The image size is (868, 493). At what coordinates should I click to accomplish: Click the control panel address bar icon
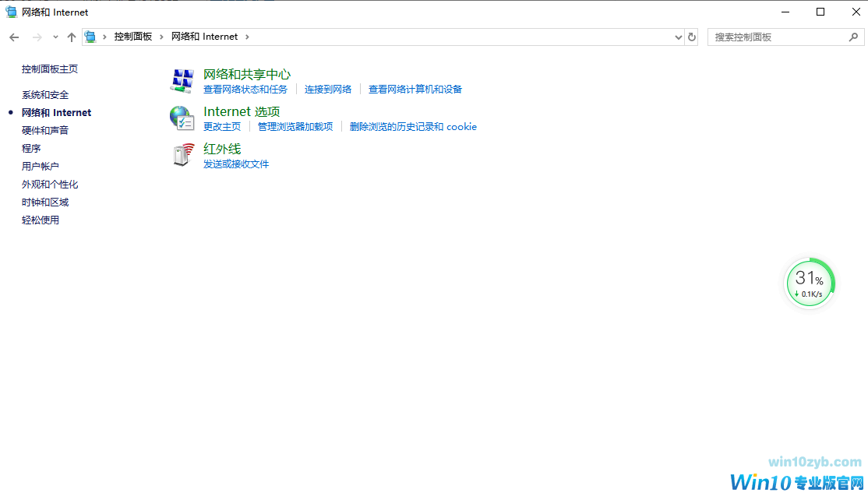90,37
